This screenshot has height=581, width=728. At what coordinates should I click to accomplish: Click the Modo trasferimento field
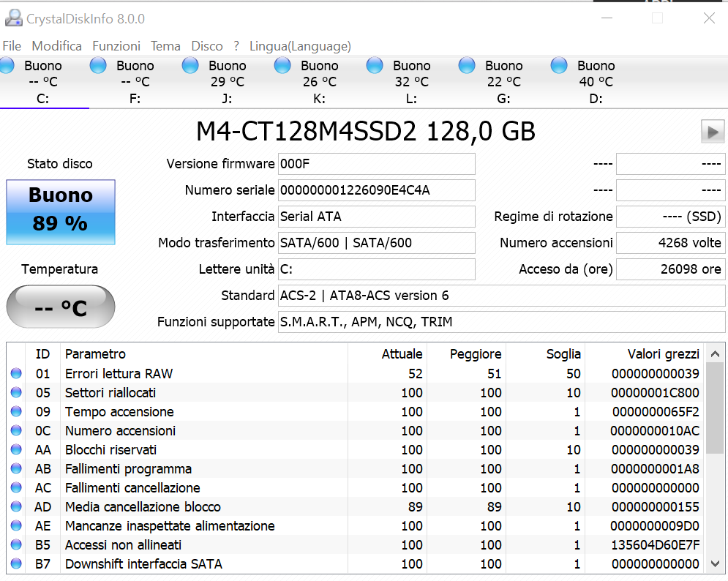[377, 243]
